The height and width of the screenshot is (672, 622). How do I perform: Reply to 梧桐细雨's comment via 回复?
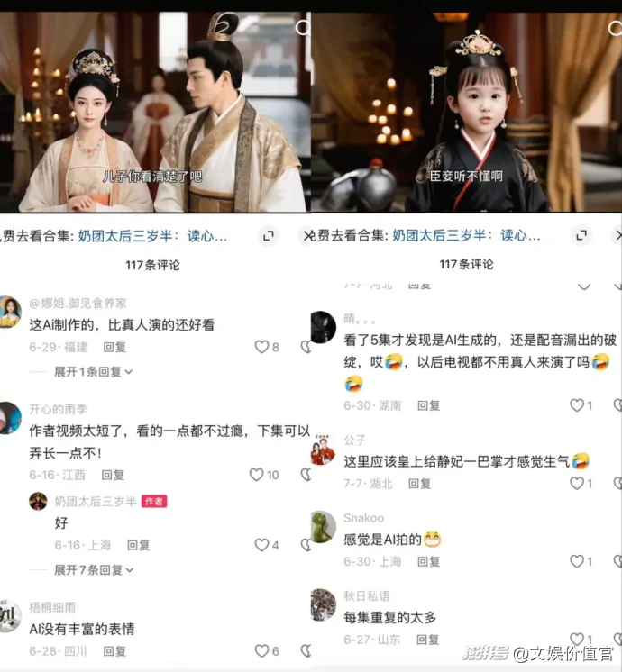pos(114,651)
